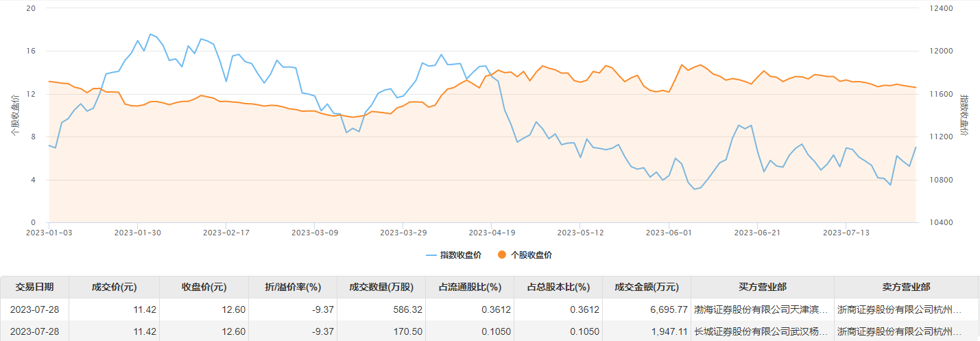Screen dimensions: 980x341
Task: Sort by 成交金额(万元) column header
Action: point(647,287)
